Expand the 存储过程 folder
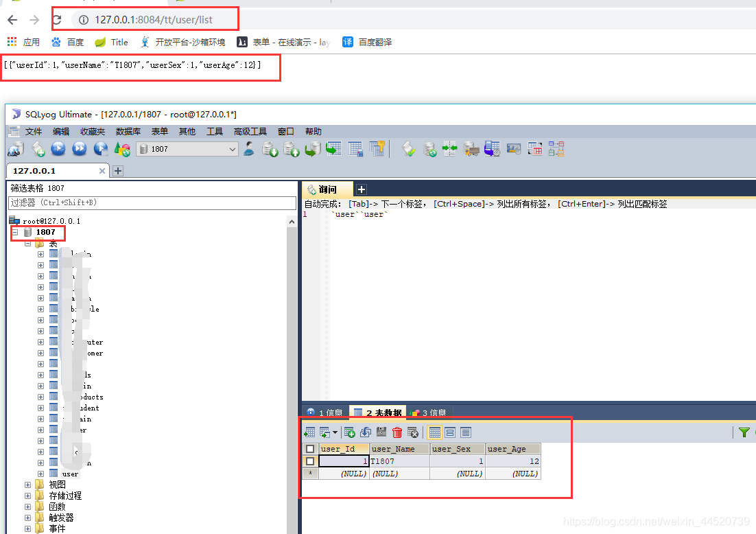This screenshot has width=756, height=534. (27, 496)
